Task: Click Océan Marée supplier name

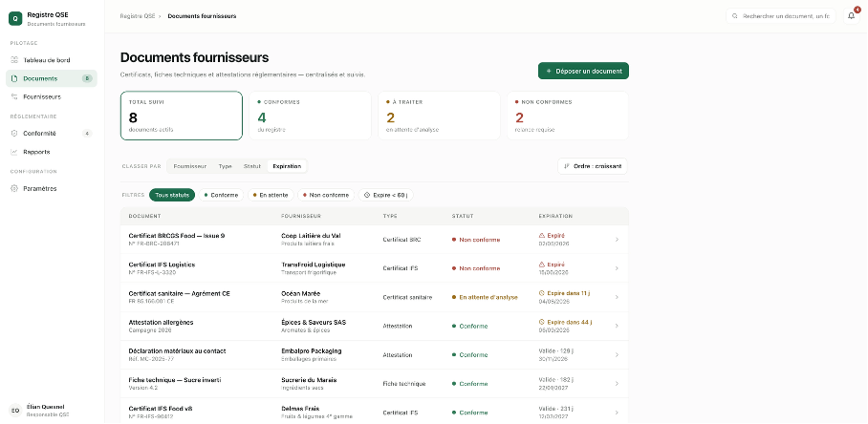Action: pyautogui.click(x=300, y=293)
